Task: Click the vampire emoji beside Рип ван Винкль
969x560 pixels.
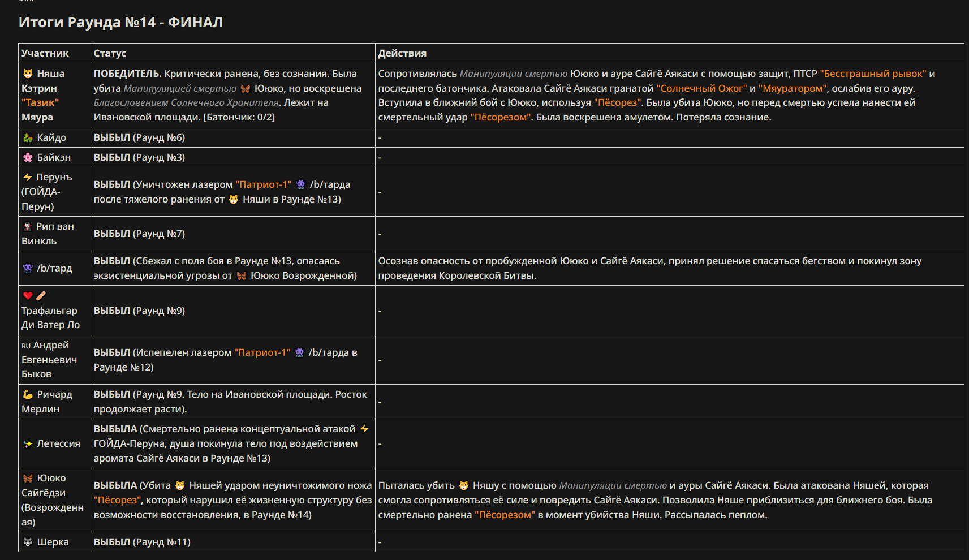Action: [x=27, y=226]
